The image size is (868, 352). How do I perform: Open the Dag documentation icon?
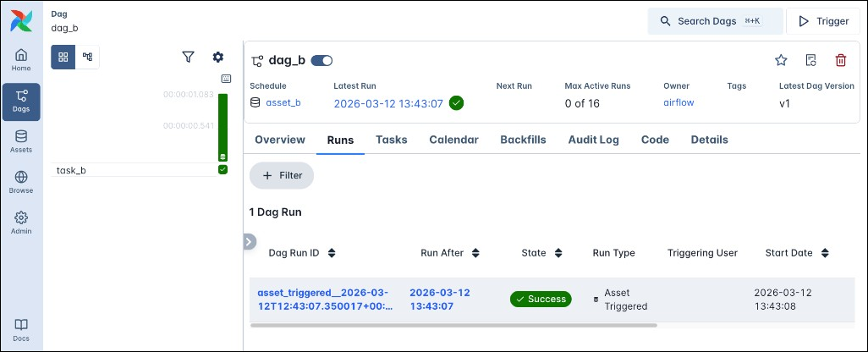click(x=811, y=60)
